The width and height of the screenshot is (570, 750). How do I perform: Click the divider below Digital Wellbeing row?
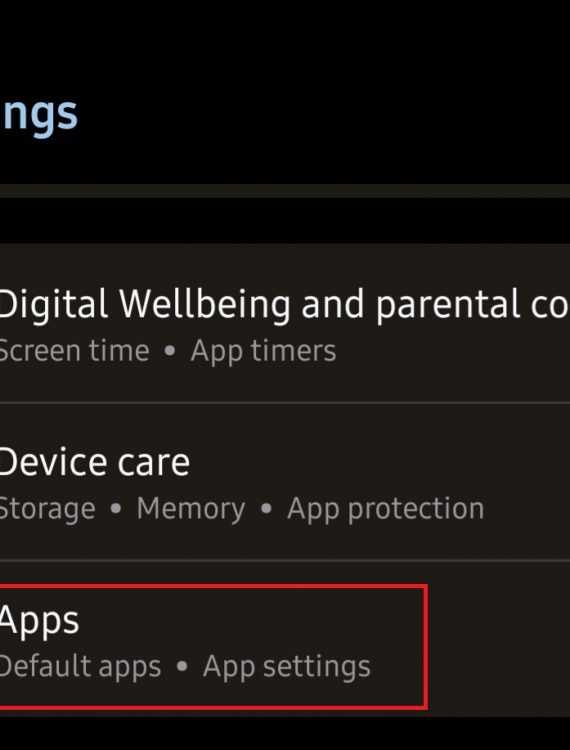(285, 403)
